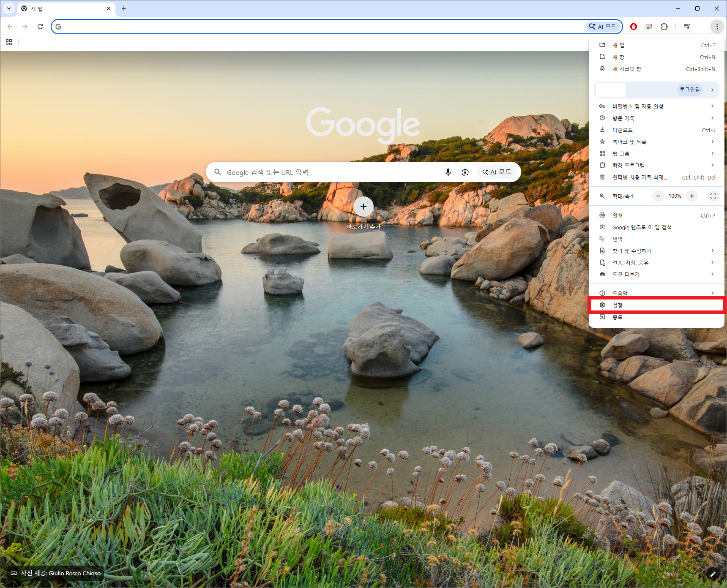
Task: Go back using the back arrow
Action: coord(10,27)
